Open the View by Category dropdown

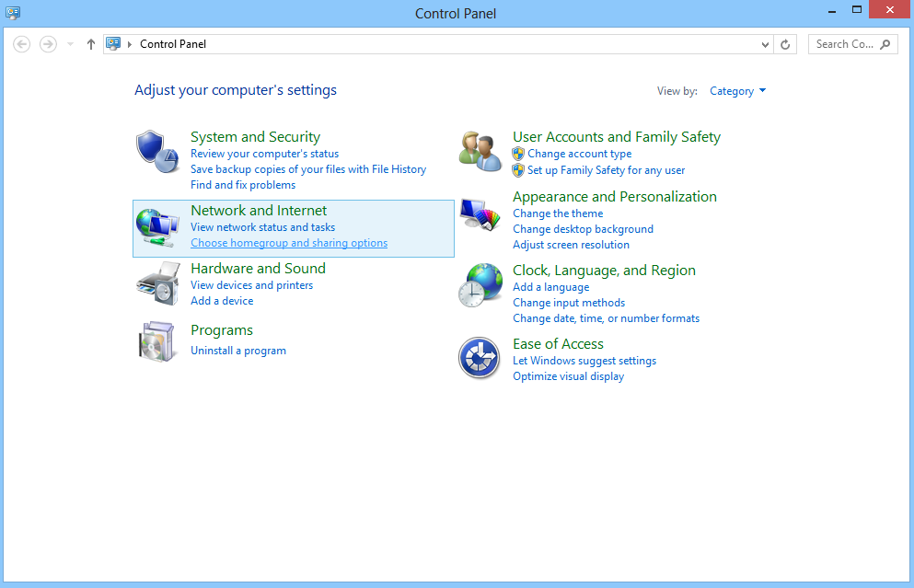pyautogui.click(x=737, y=91)
